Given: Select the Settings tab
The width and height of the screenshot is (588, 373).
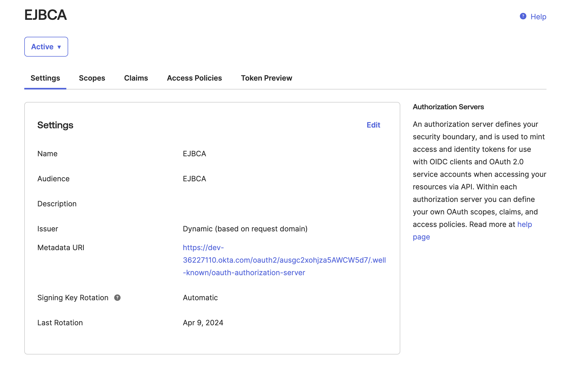Looking at the screenshot, I should [x=45, y=78].
